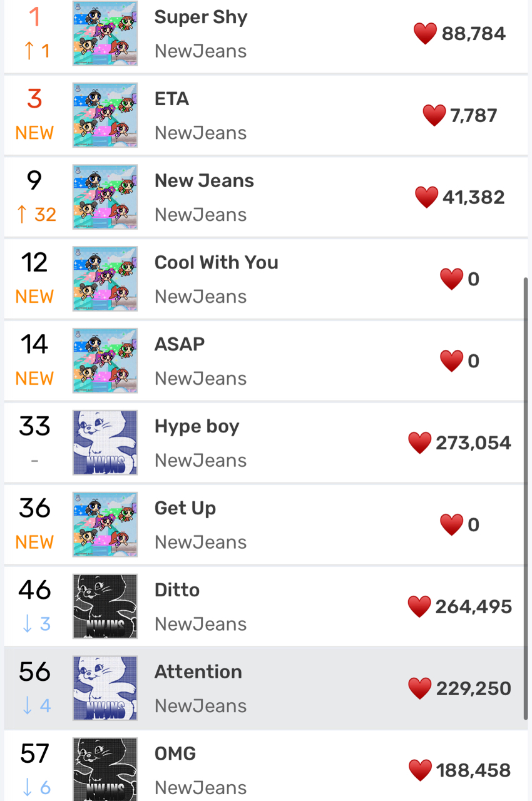The width and height of the screenshot is (532, 801).
Task: Tap heart next to New Jeans 41,382
Action: pos(426,198)
